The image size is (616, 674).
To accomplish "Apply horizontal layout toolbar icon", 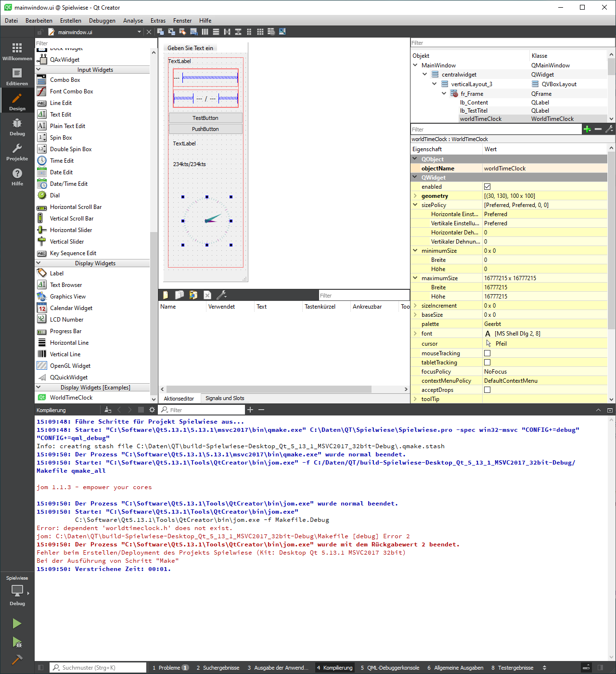I will coord(205,32).
